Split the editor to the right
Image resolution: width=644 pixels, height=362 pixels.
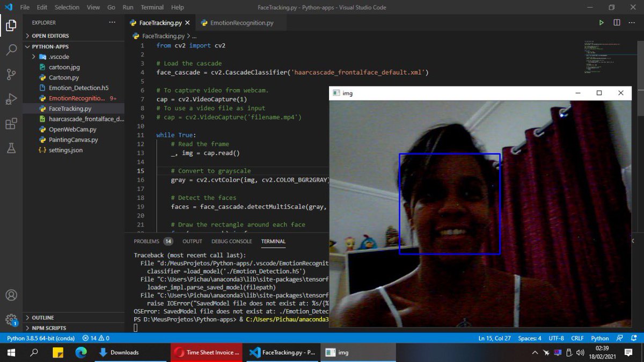(x=617, y=23)
